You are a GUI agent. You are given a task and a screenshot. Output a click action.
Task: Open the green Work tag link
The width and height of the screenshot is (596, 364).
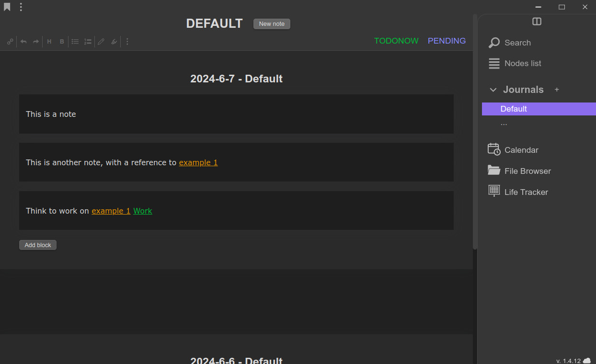(x=143, y=211)
